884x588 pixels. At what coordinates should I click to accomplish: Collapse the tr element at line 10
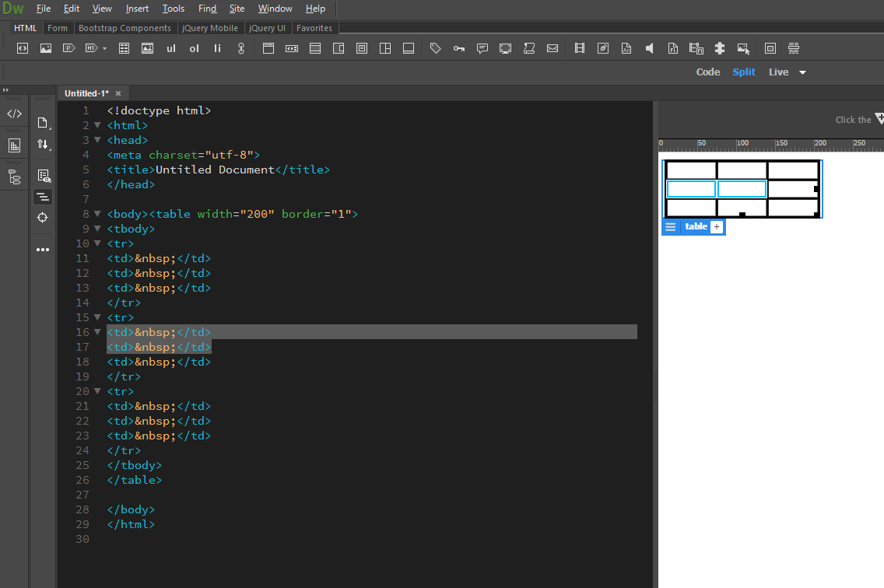click(x=96, y=243)
